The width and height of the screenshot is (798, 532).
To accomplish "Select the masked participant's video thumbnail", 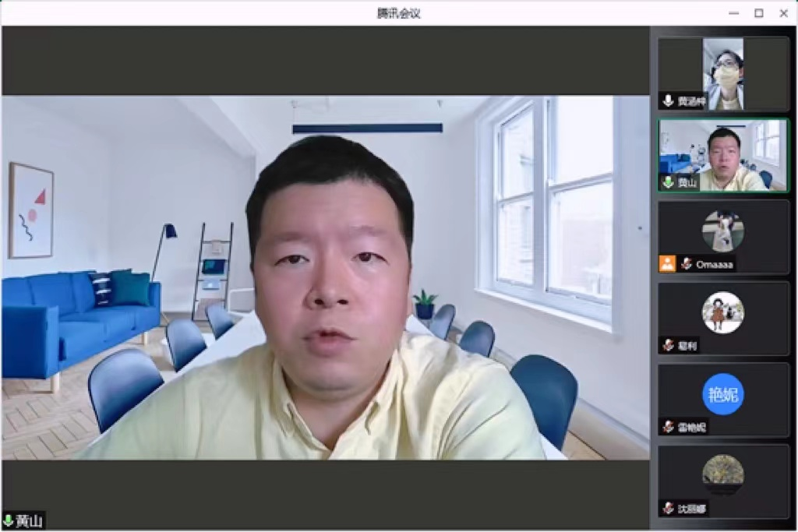I will 722,73.
